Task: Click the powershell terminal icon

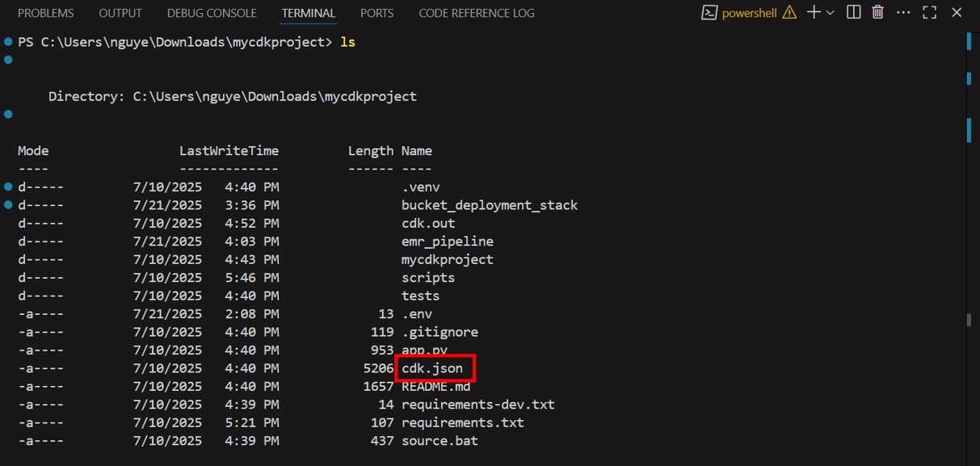Action: (709, 13)
